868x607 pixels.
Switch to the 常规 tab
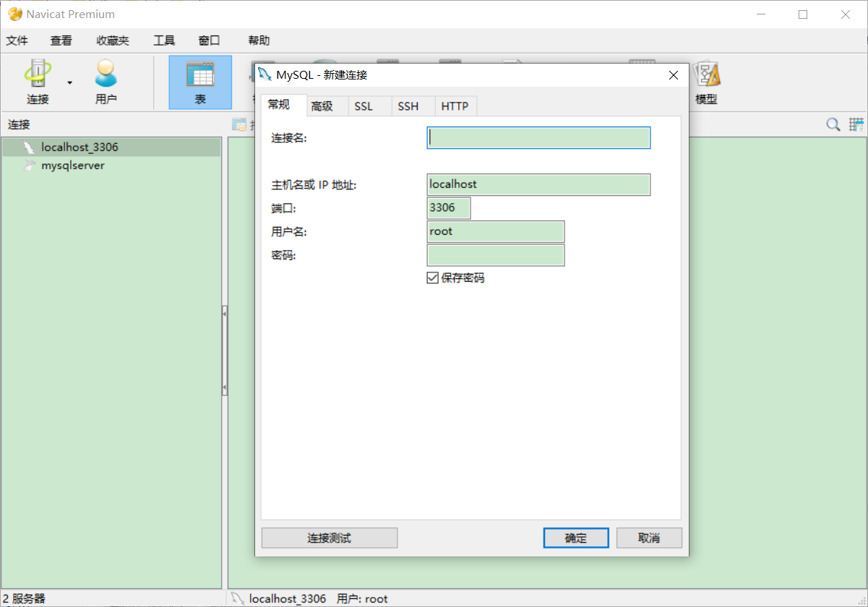tap(283, 105)
